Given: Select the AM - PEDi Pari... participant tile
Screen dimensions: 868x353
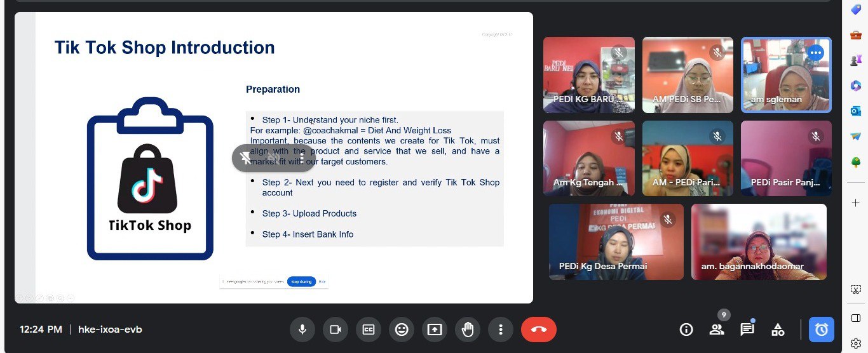Looking at the screenshot, I should [688, 158].
